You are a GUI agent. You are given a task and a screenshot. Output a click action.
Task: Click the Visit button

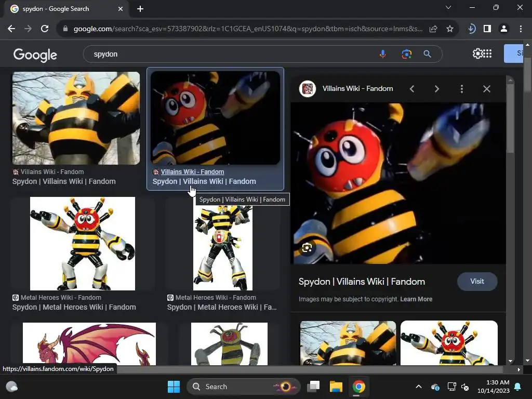coord(477,281)
